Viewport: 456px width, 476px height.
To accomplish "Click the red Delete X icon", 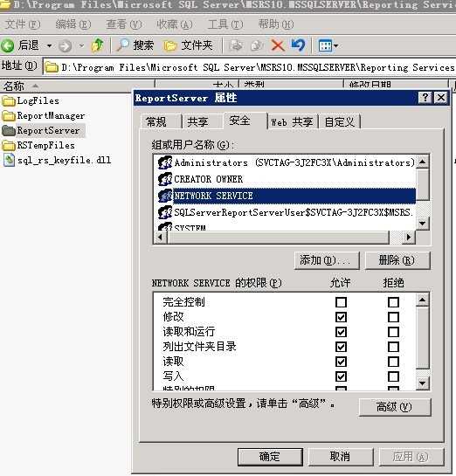I will (278, 45).
